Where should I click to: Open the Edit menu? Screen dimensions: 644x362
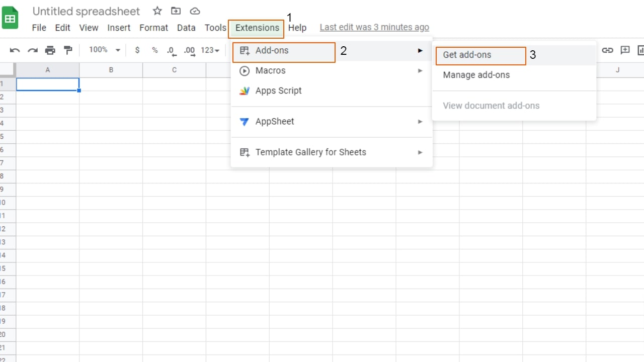(62, 28)
